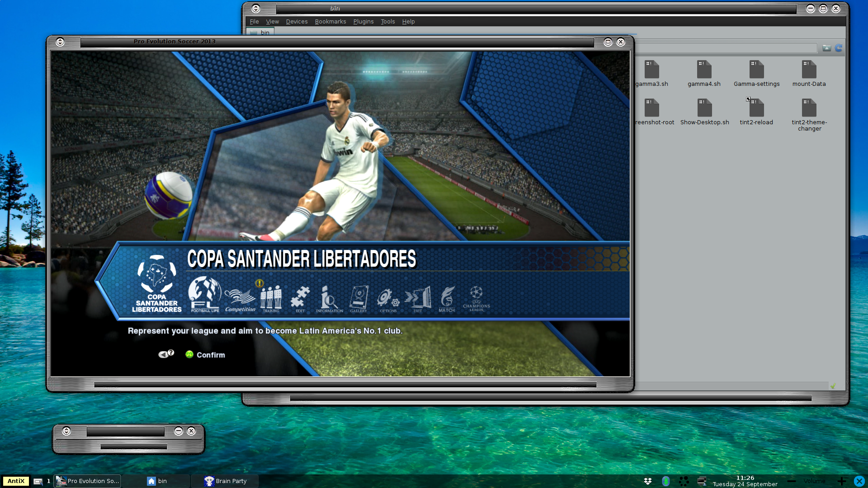868x488 pixels.
Task: Click the dotted circle tray icon
Action: [684, 481]
